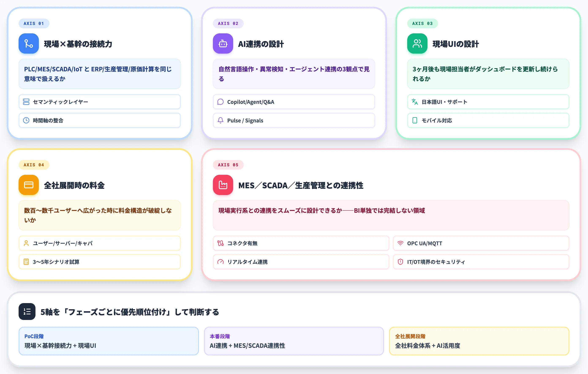Click the 日本語UI・サポート text label
Viewport: 588px width, 374px height.
coord(444,102)
